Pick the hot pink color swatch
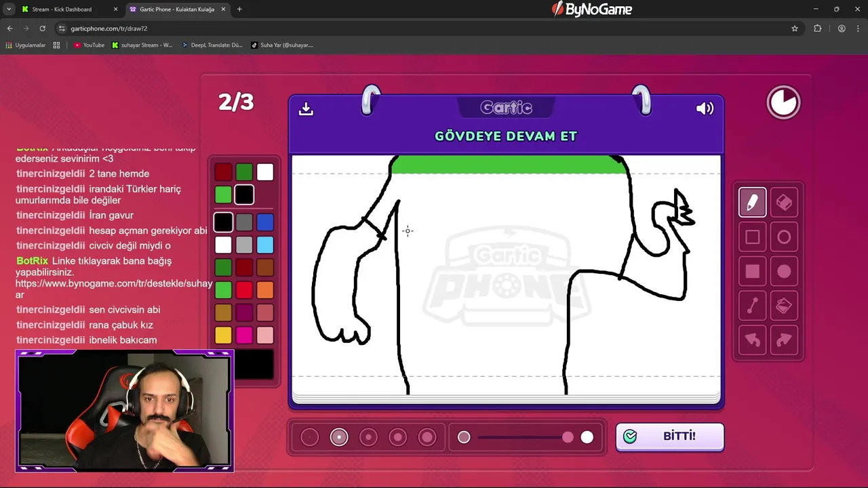The width and height of the screenshot is (868, 488). (244, 335)
